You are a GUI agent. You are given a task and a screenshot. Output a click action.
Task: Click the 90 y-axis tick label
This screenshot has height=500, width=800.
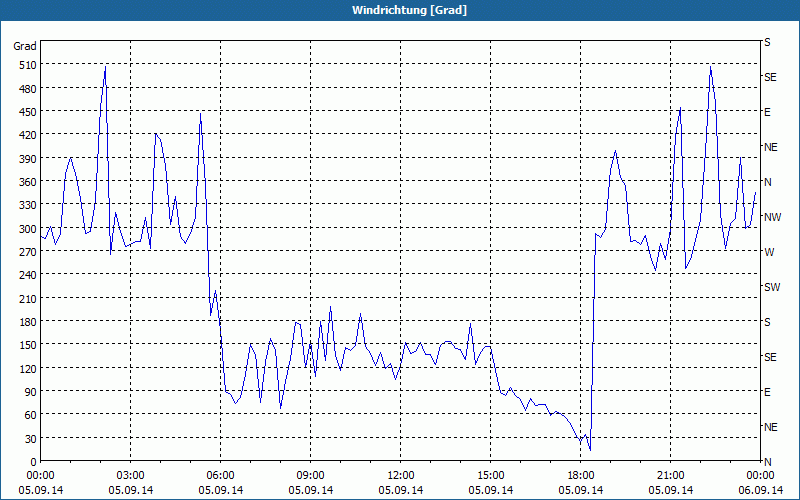point(31,392)
